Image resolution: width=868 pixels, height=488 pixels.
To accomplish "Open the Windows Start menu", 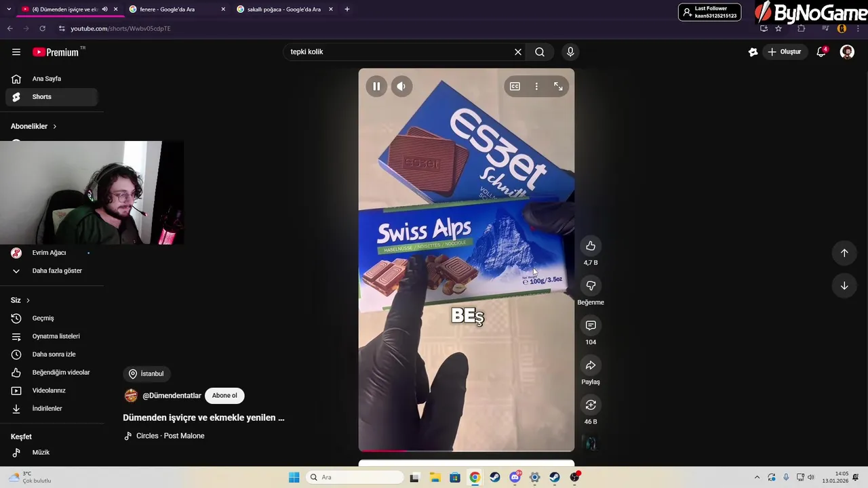I will [294, 477].
